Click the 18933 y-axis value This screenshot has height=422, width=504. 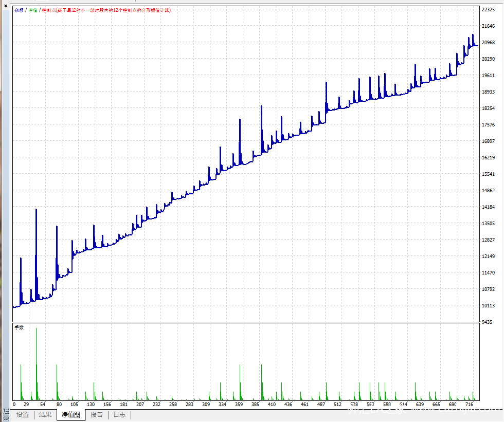point(488,92)
